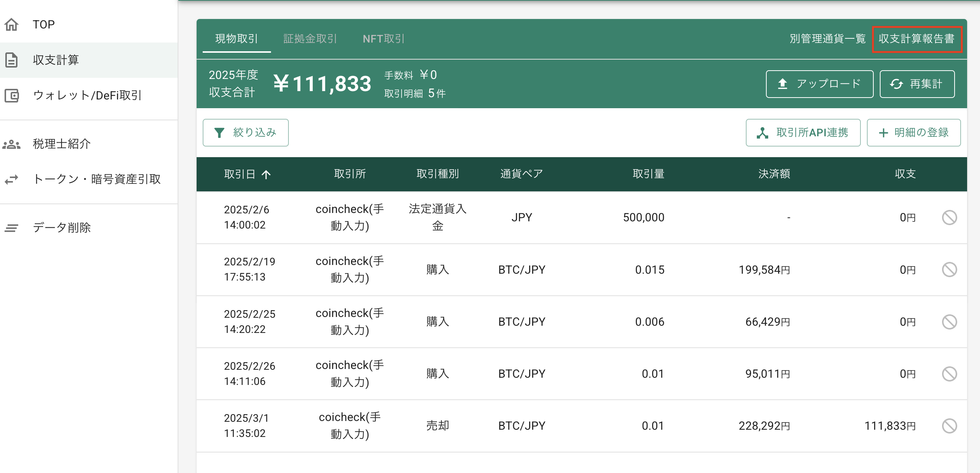Click the 取引種別 column header
This screenshot has width=980, height=473.
[438, 174]
